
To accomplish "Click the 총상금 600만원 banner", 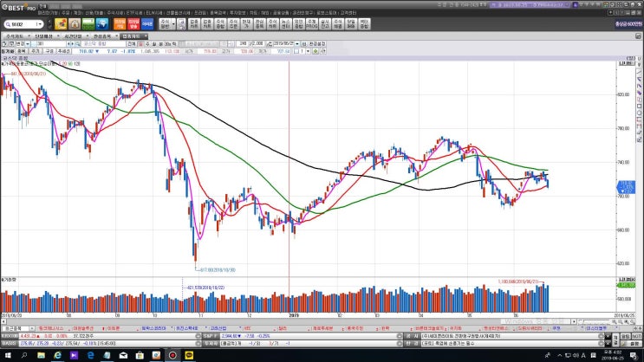I will coord(628,24).
